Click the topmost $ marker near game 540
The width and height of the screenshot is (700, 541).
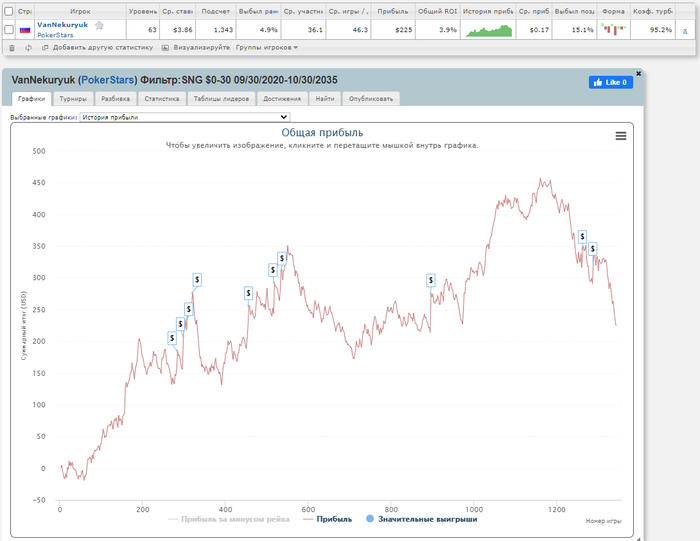(x=282, y=258)
